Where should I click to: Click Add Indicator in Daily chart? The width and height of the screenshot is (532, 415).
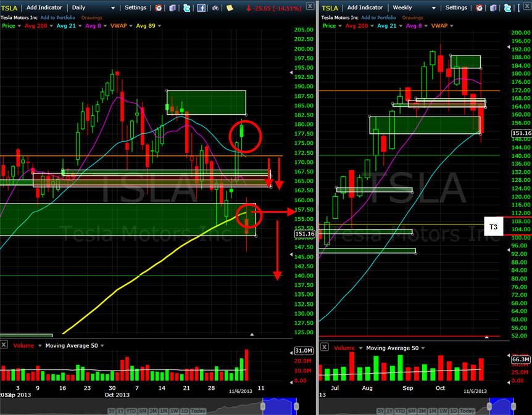pyautogui.click(x=44, y=7)
